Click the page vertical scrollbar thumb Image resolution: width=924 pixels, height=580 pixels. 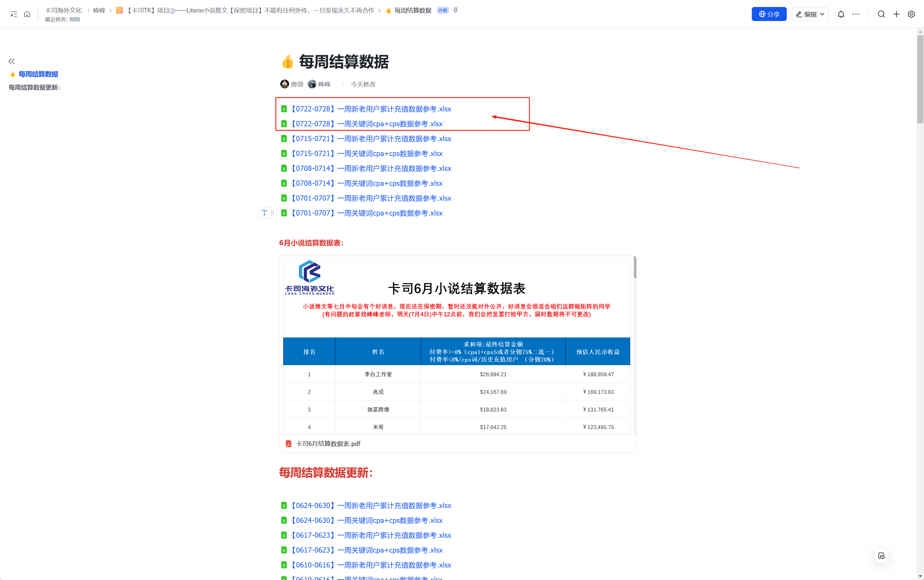coord(920,79)
